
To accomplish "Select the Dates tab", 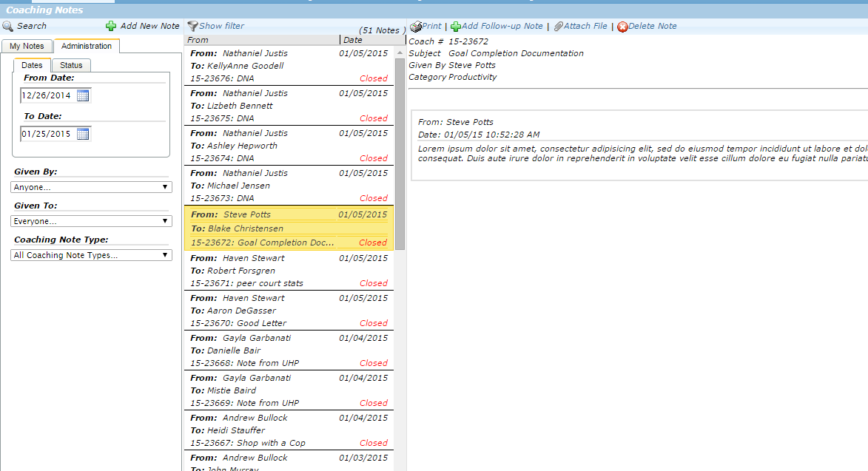I will (x=32, y=65).
